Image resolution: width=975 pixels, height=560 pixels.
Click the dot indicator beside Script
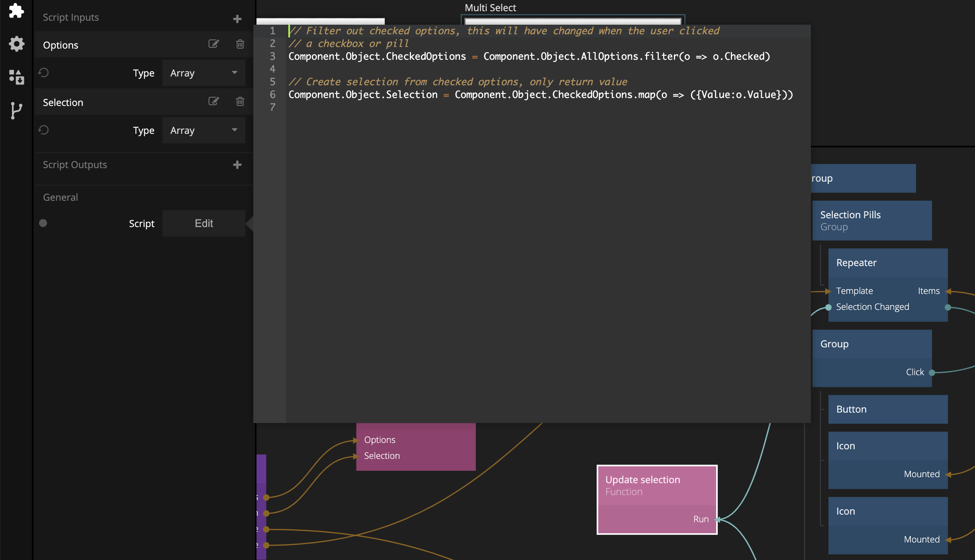click(43, 223)
